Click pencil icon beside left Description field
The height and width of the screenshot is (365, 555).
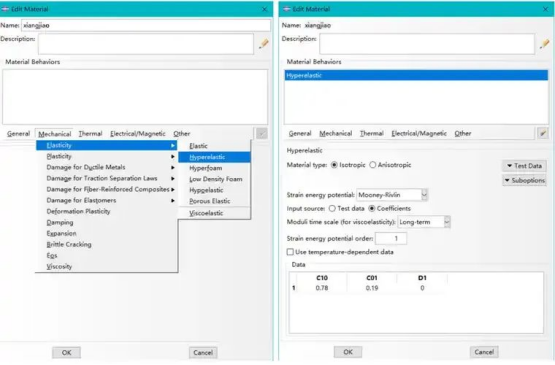pyautogui.click(x=263, y=44)
